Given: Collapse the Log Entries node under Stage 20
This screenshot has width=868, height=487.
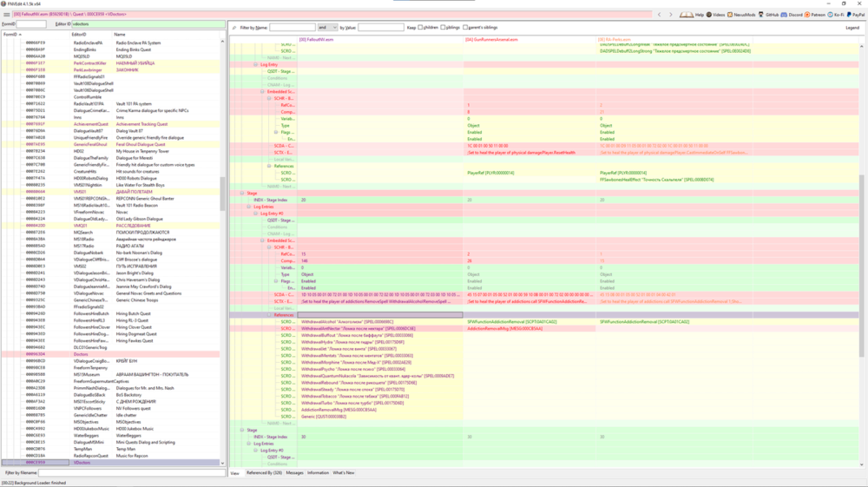Looking at the screenshot, I should [248, 207].
